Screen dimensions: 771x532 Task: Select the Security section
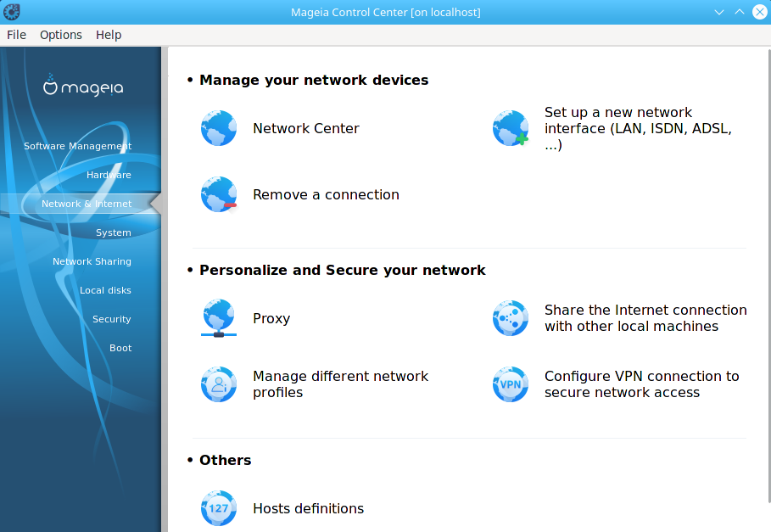tap(111, 318)
